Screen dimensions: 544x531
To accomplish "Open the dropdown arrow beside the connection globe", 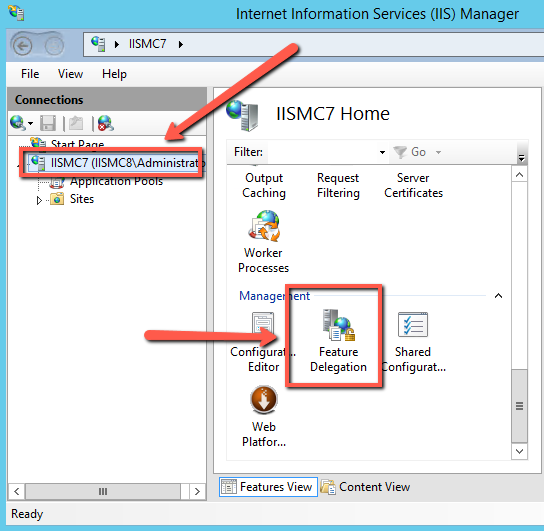I will point(31,123).
